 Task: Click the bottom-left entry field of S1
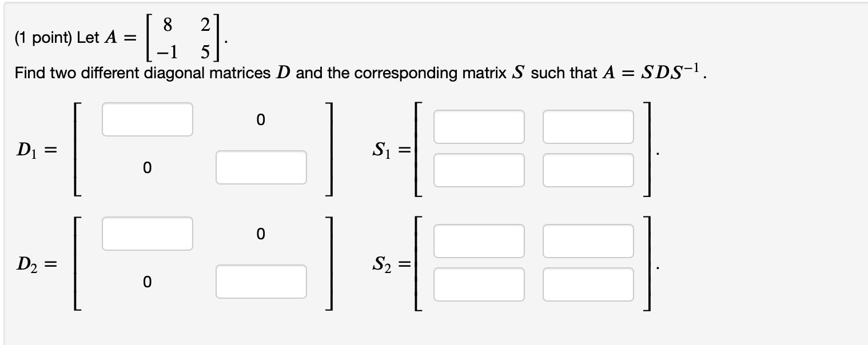[x=479, y=170]
